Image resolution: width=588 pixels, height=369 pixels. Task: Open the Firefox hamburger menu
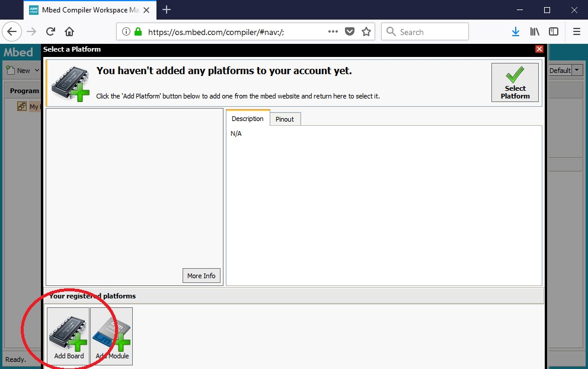pyautogui.click(x=576, y=31)
